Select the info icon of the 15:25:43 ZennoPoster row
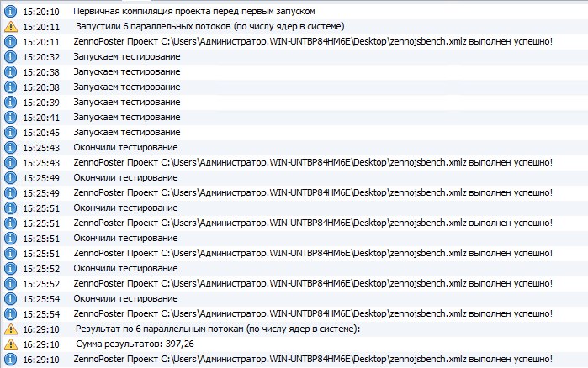The width and height of the screenshot is (588, 368). tap(10, 163)
